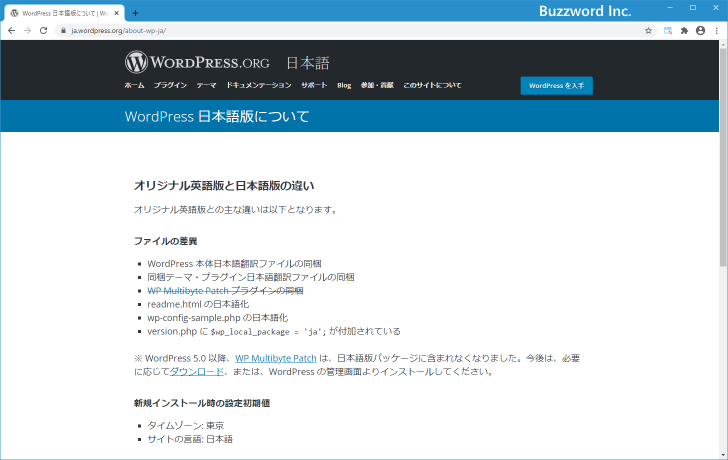The image size is (728, 460).
Task: Open the プラグイン menu item
Action: [x=170, y=85]
